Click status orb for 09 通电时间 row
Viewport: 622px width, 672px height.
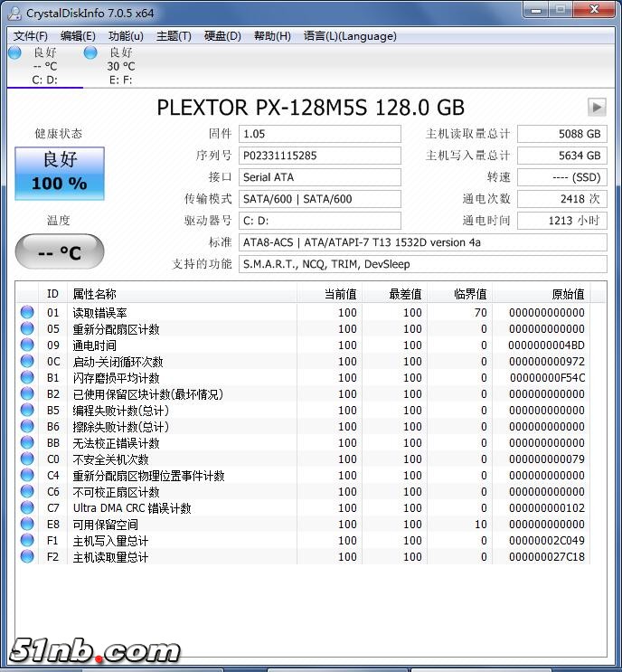point(27,345)
